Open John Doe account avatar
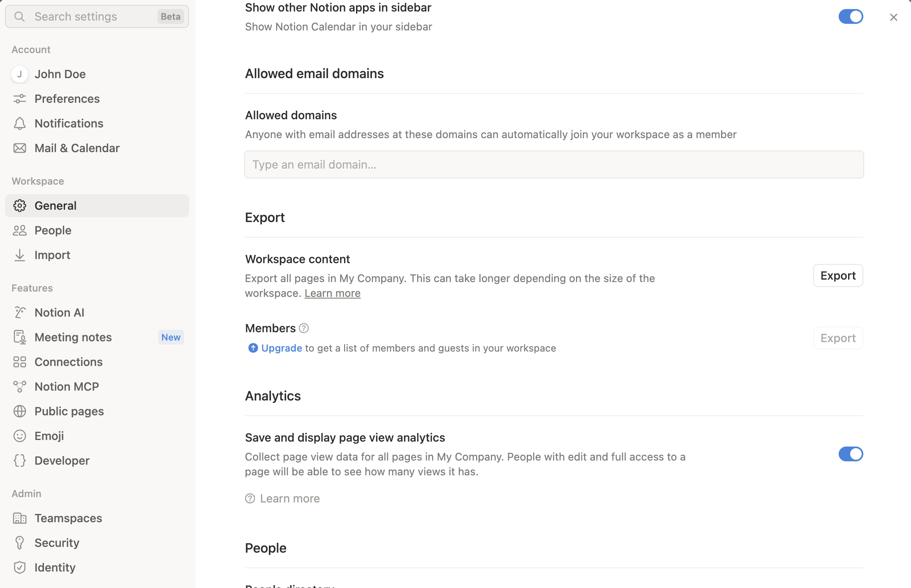The image size is (911, 588). [20, 74]
